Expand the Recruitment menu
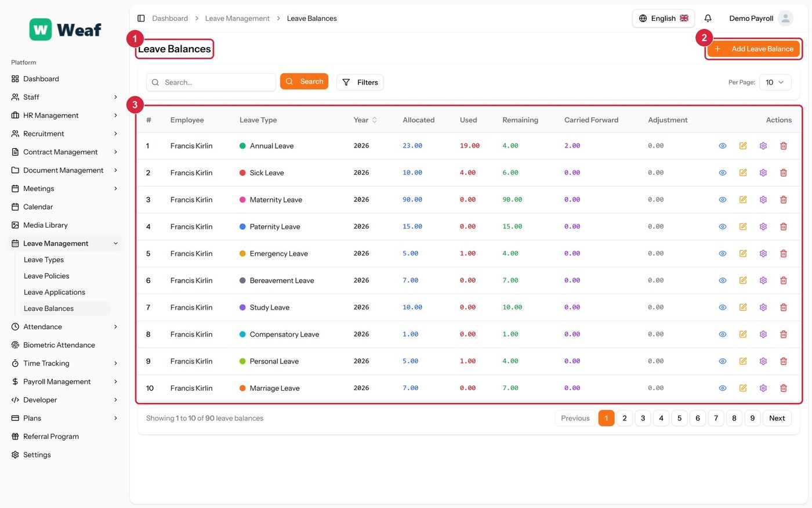The width and height of the screenshot is (812, 508). [64, 134]
